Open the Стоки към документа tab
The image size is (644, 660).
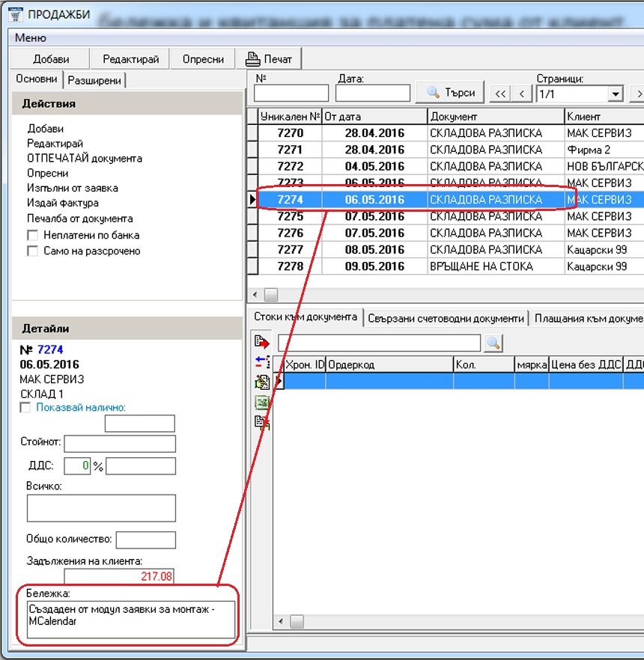[306, 317]
